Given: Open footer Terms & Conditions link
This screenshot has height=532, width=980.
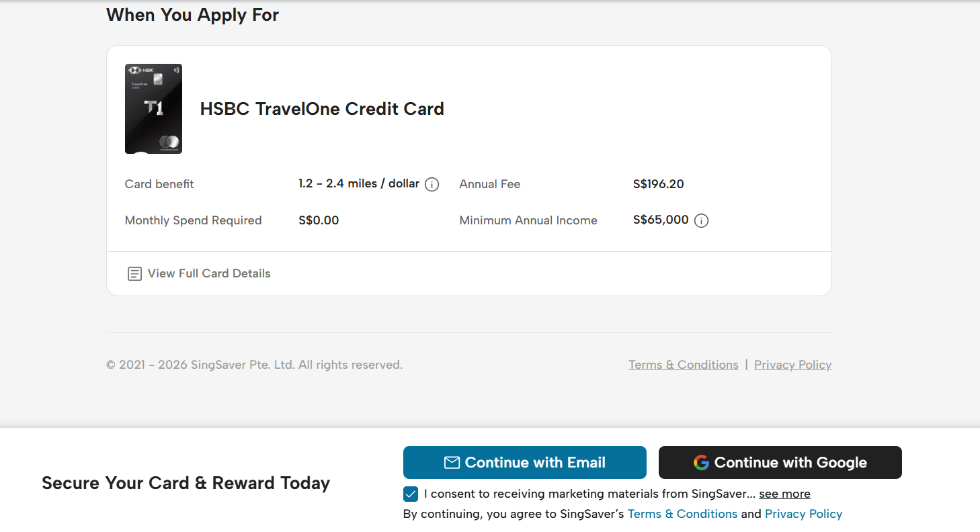Looking at the screenshot, I should point(683,364).
